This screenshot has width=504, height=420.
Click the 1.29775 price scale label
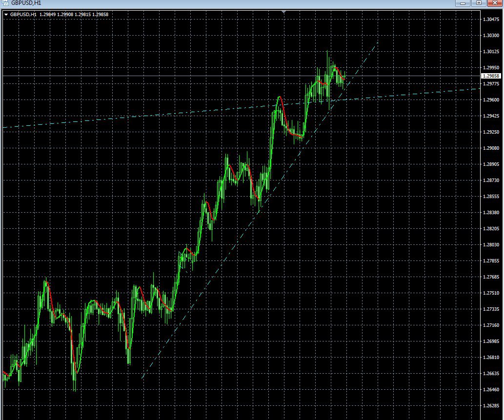coord(491,83)
